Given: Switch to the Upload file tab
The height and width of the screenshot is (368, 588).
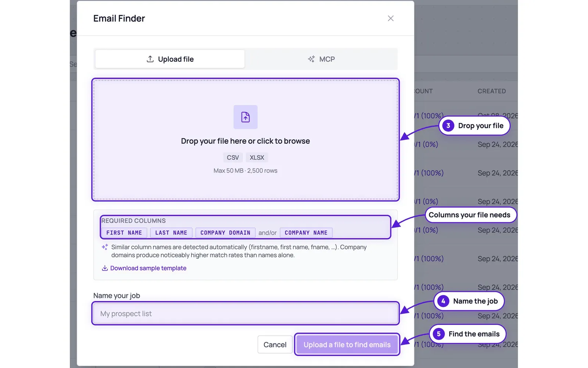Looking at the screenshot, I should point(170,59).
